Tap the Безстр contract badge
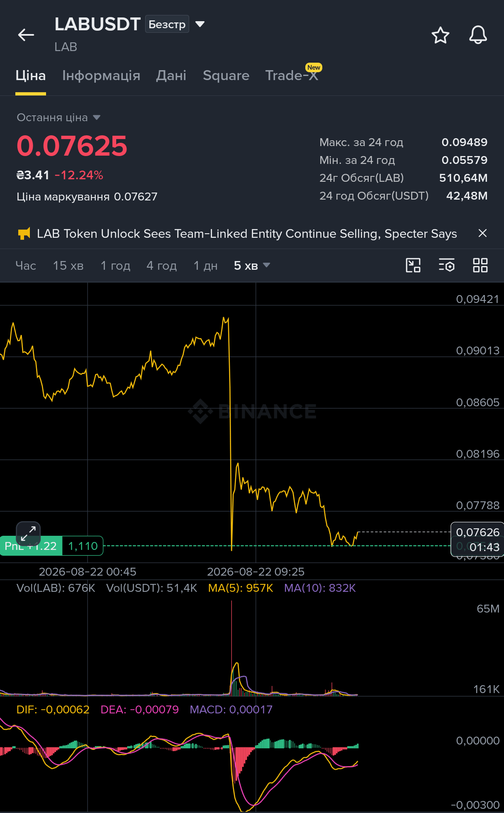The image size is (504, 813). (167, 24)
